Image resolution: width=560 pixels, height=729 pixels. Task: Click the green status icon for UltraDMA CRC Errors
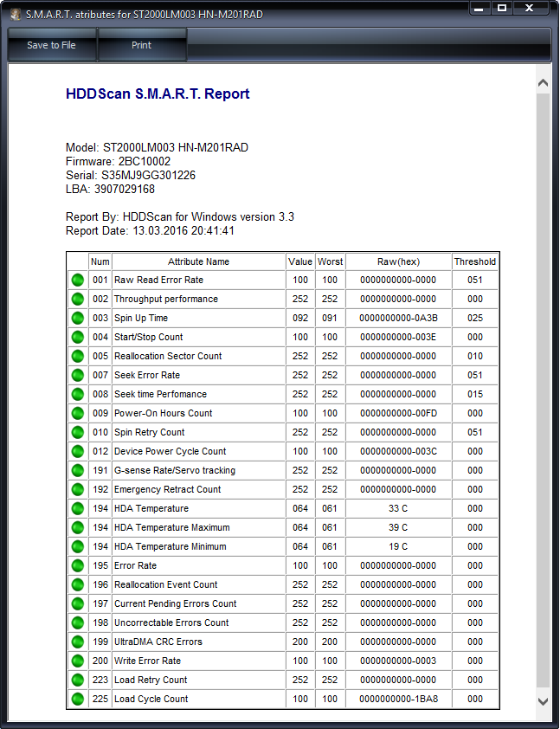pos(78,642)
